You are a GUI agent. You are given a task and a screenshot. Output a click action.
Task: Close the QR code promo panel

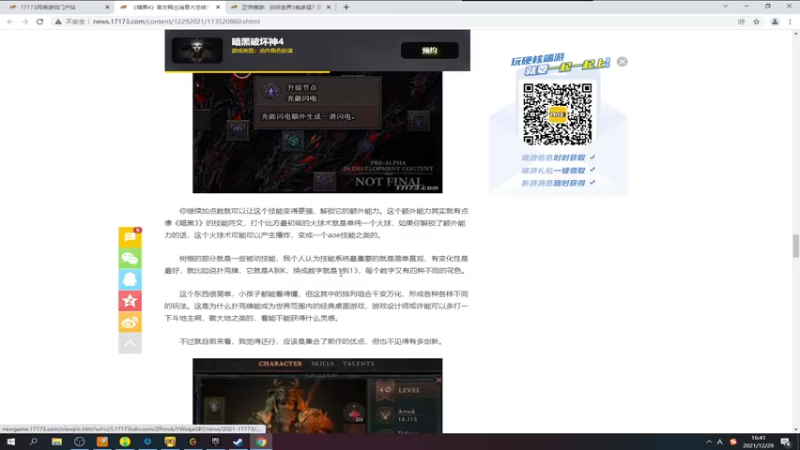coord(622,62)
